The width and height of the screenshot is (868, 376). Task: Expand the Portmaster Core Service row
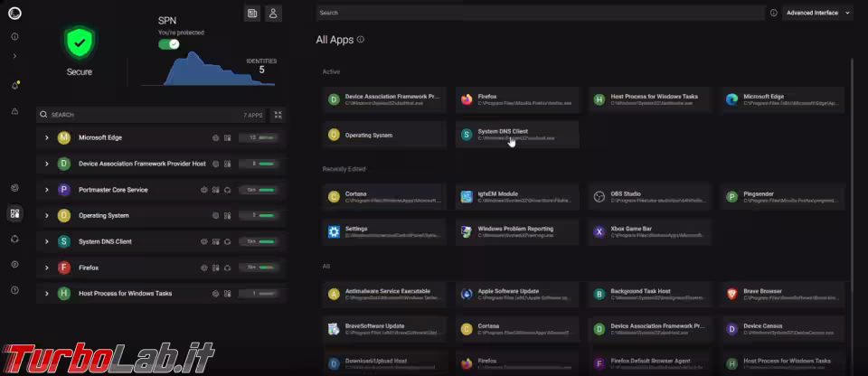pyautogui.click(x=46, y=190)
